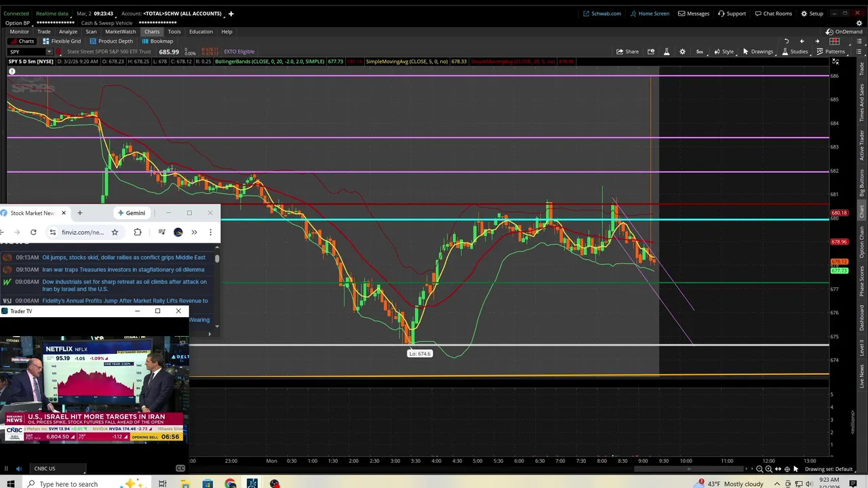
Task: Mute the Trader TV speaker icon
Action: 18,468
